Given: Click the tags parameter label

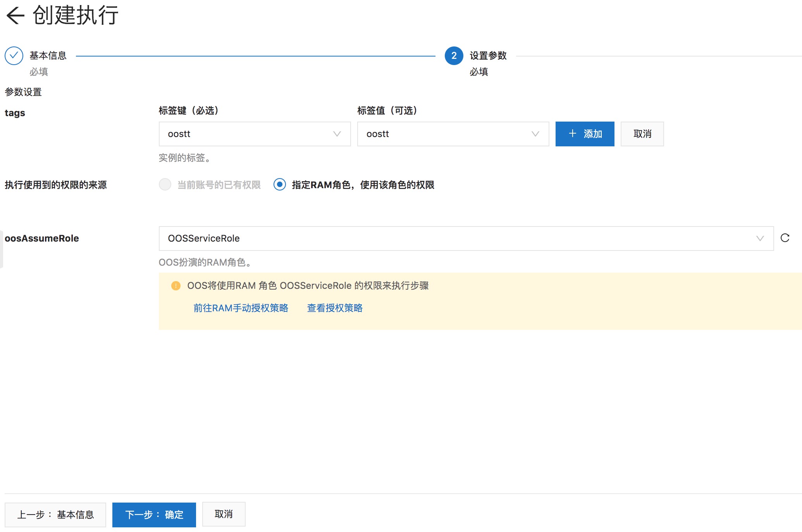Looking at the screenshot, I should pos(15,113).
